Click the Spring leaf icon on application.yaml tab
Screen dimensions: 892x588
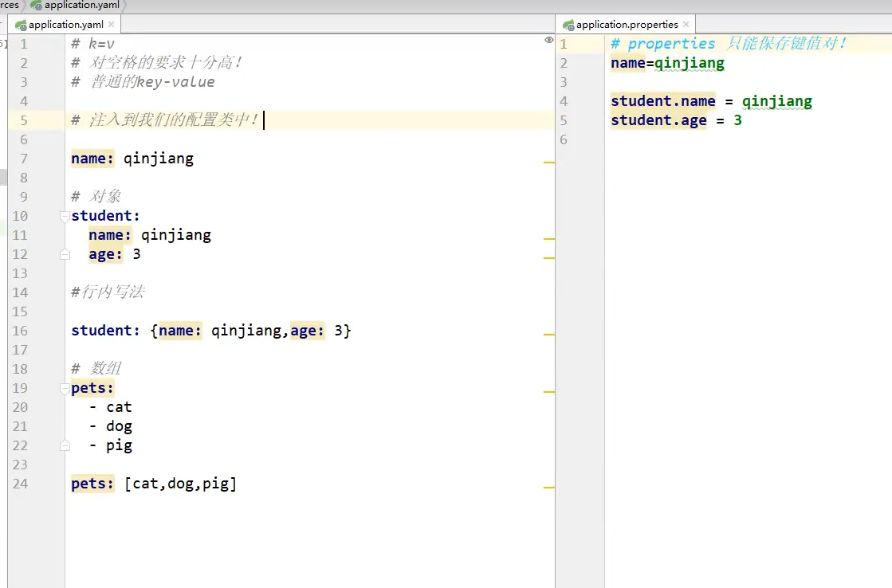tap(21, 24)
